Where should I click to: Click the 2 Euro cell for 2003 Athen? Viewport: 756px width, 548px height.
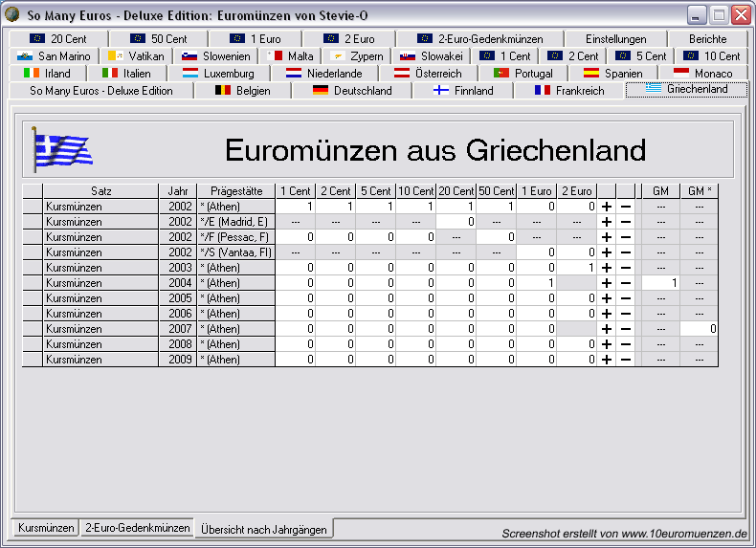pyautogui.click(x=577, y=268)
